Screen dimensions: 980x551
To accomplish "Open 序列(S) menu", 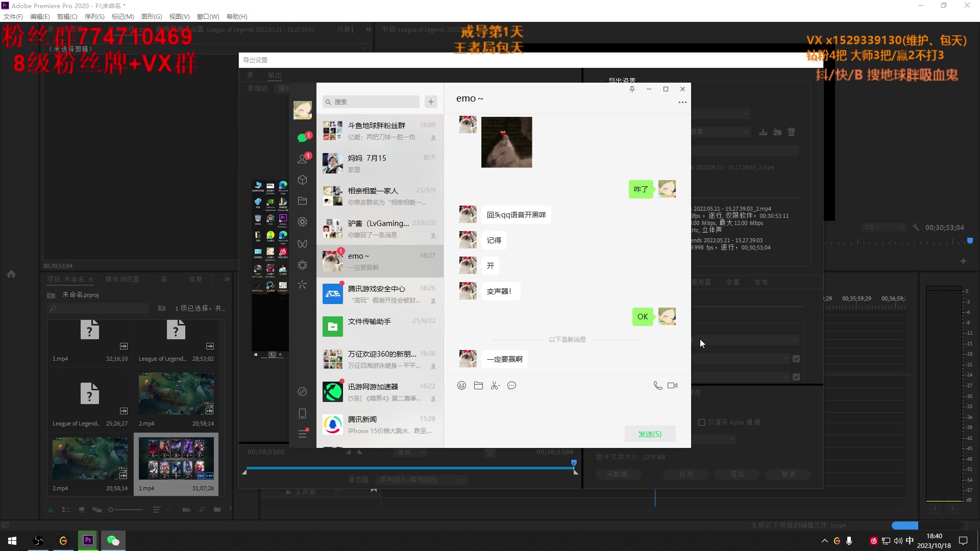I will tap(94, 16).
